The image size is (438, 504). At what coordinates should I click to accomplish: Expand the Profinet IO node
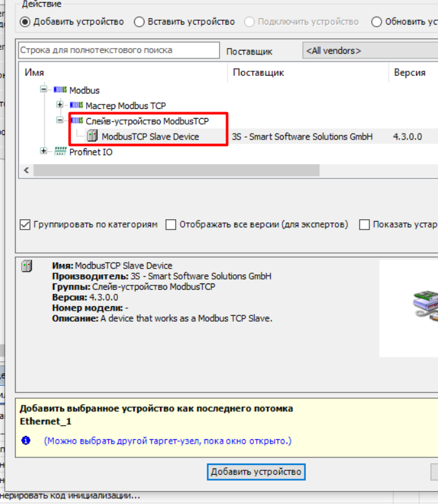click(43, 152)
